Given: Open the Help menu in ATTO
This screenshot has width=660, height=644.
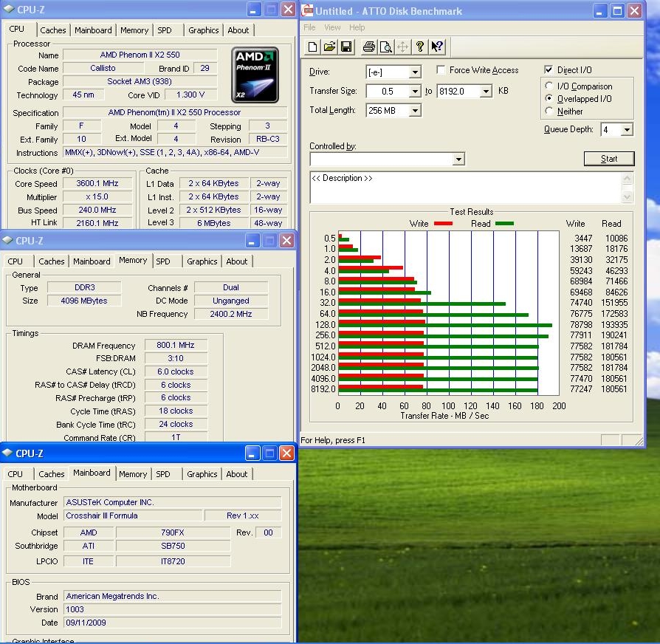Looking at the screenshot, I should coord(357,27).
